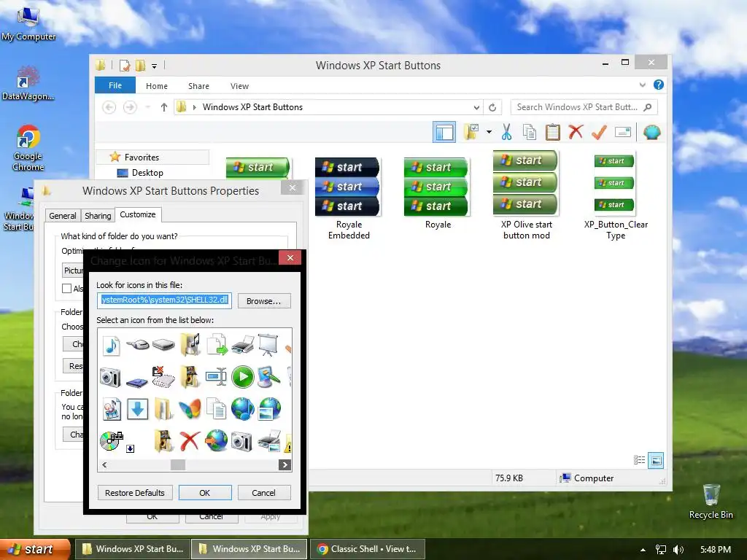This screenshot has height=560, width=747.
Task: Select the Royale Embedded thumbnail
Action: [x=348, y=198]
